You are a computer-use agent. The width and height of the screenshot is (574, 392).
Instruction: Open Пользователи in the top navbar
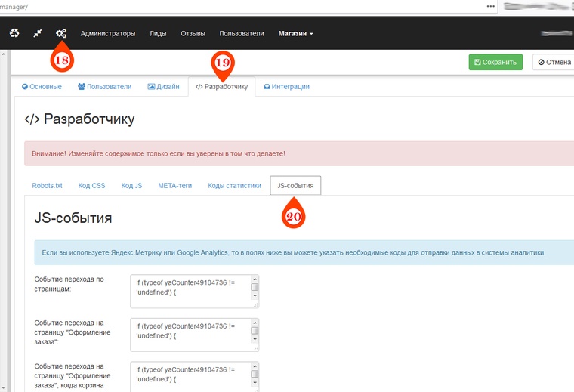[242, 33]
